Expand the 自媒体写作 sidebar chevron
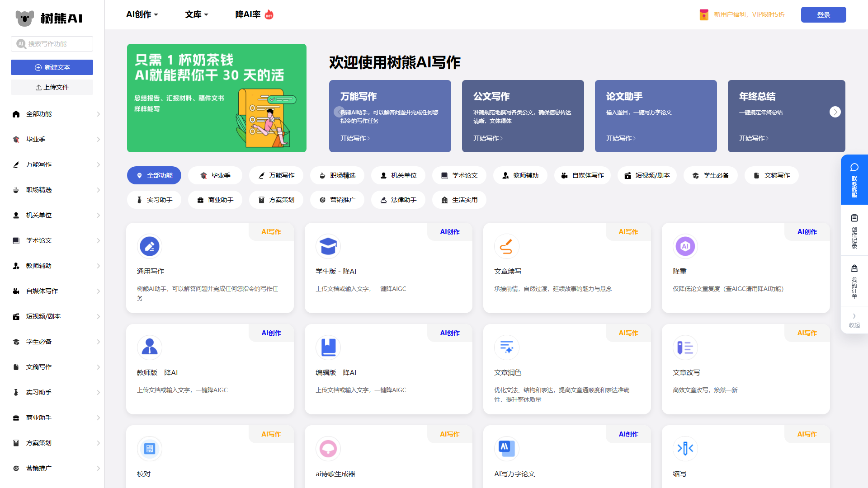Viewport: 868px width, 488px height. [x=98, y=291]
